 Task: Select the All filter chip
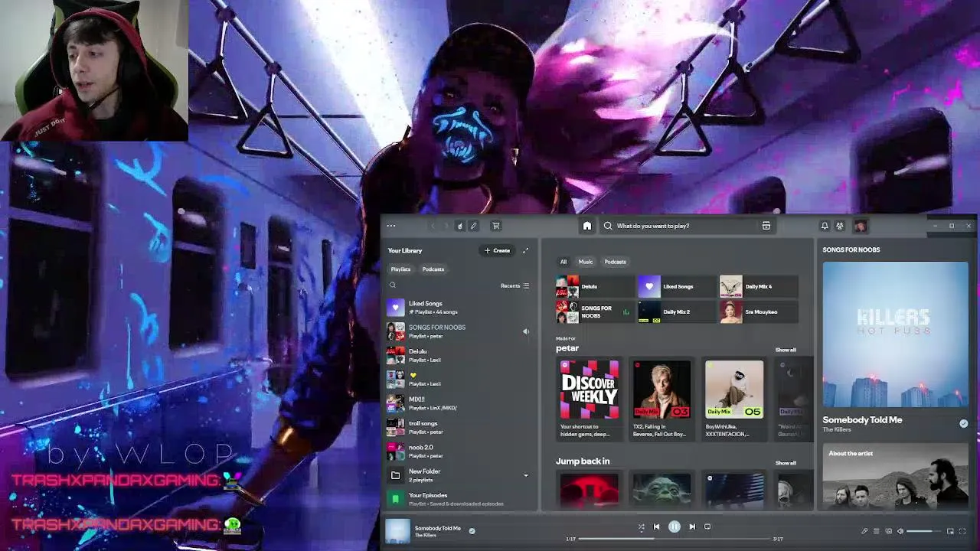tap(563, 262)
